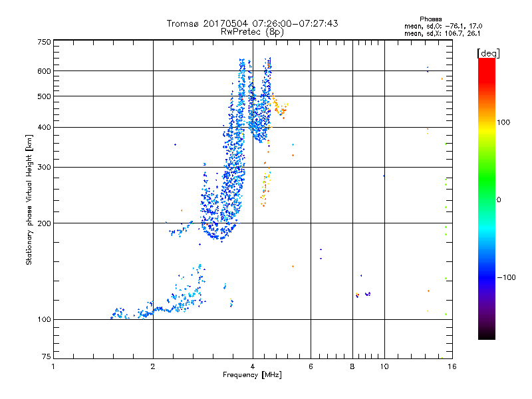Click the y-axis title 'Stationary phase Virtual Height [km]'
The width and height of the screenshot is (532, 399).
[x=29, y=199]
